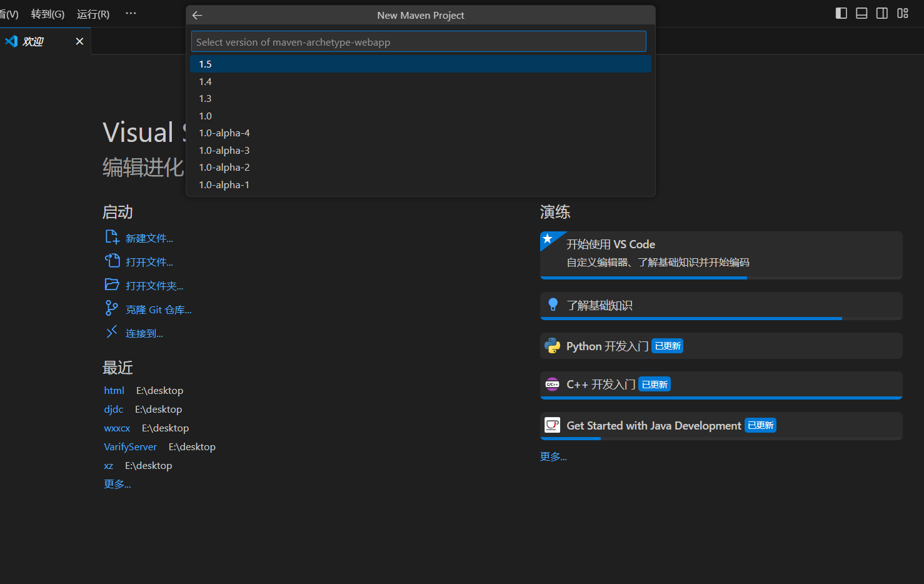The width and height of the screenshot is (924, 584).
Task: Focus the Select version input field
Action: tap(419, 42)
